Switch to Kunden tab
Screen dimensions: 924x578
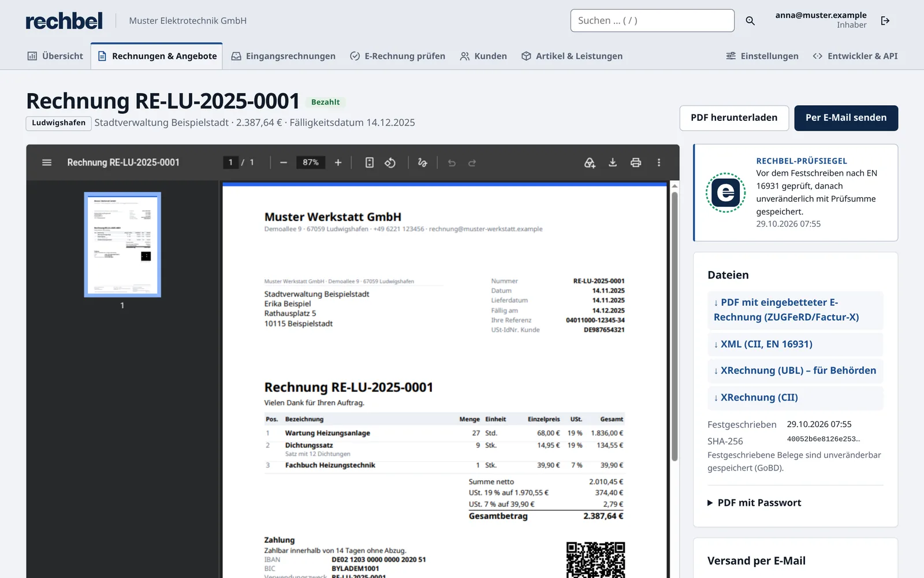coord(483,56)
